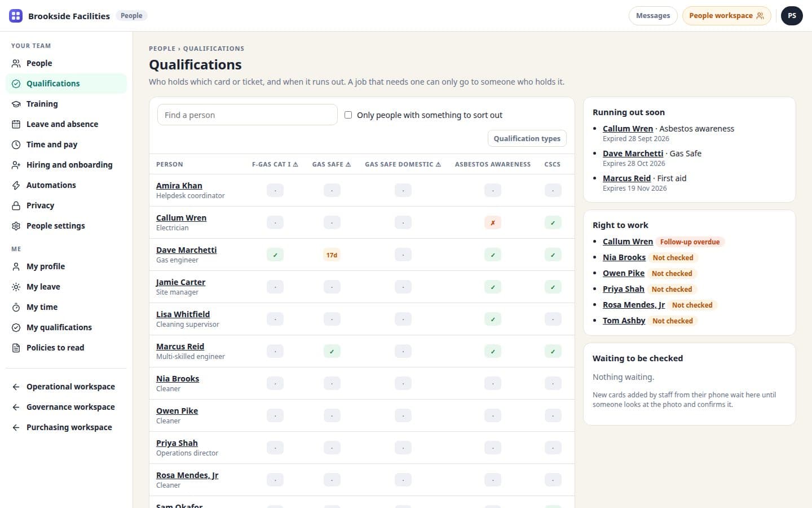This screenshot has height=508, width=812.
Task: Click Tom Ashby in Right to work
Action: (x=624, y=321)
